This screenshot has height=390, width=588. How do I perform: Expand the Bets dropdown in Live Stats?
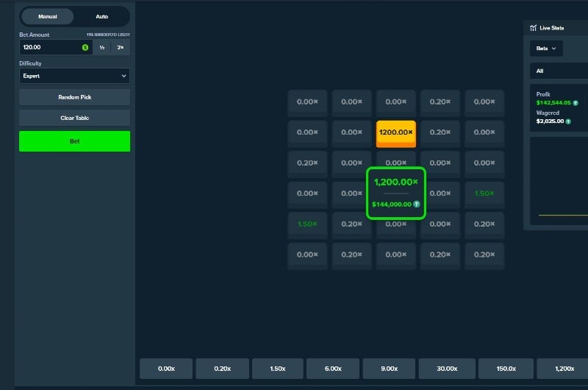pyautogui.click(x=546, y=48)
